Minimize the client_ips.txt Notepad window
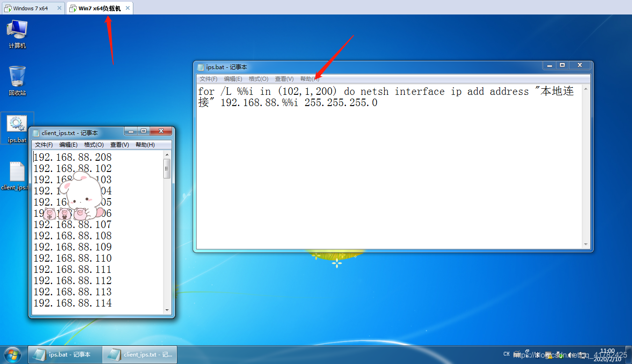 pyautogui.click(x=131, y=131)
